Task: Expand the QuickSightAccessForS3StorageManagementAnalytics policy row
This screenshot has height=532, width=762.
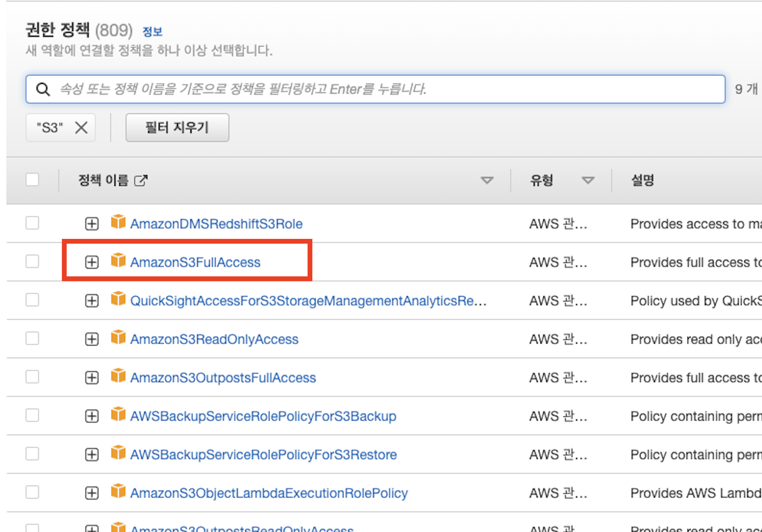Action: 92,301
